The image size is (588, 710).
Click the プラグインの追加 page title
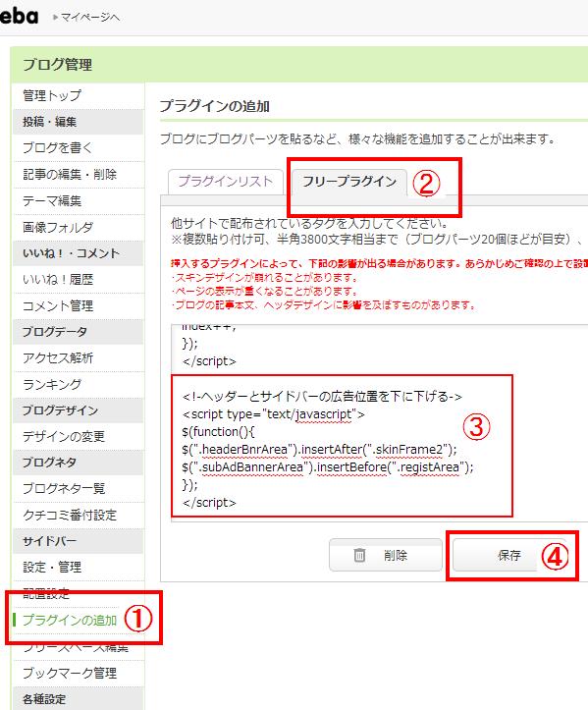(215, 106)
